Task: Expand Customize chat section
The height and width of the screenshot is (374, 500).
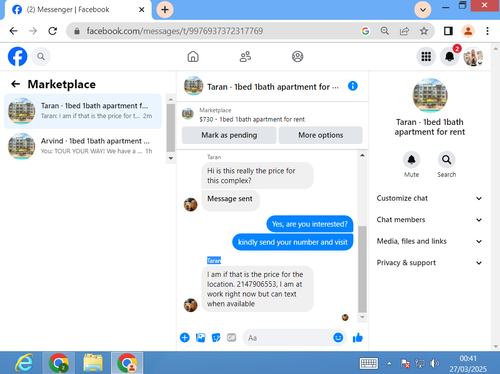Action: pyautogui.click(x=429, y=198)
